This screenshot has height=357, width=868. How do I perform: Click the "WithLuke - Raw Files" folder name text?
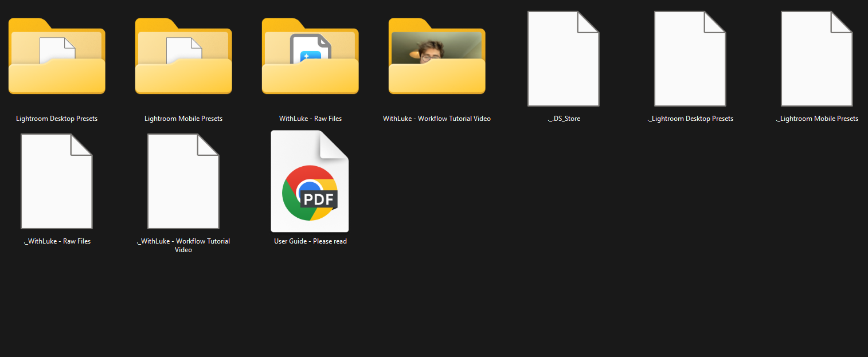tap(310, 119)
